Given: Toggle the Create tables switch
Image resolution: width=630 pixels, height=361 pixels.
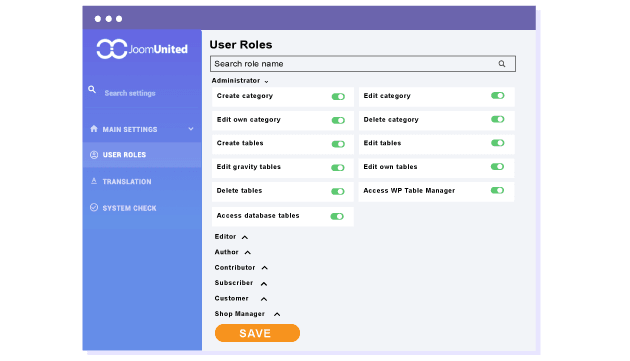Looking at the screenshot, I should [x=338, y=144].
